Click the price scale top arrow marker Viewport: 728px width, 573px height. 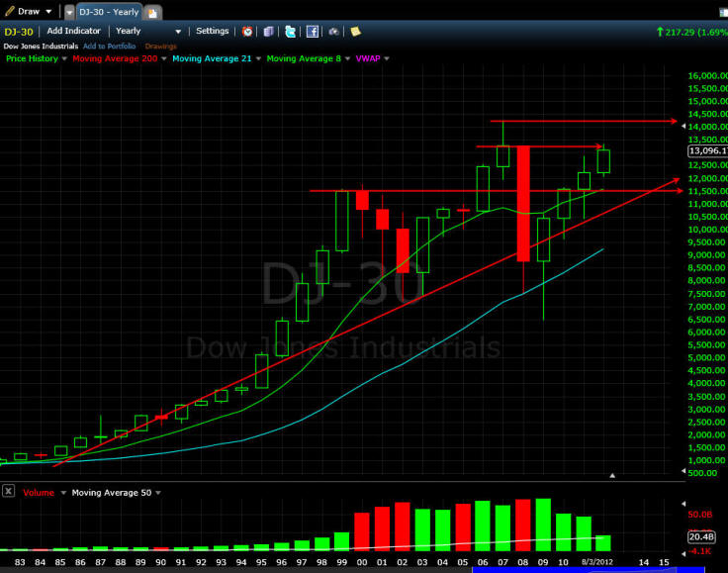(683, 126)
